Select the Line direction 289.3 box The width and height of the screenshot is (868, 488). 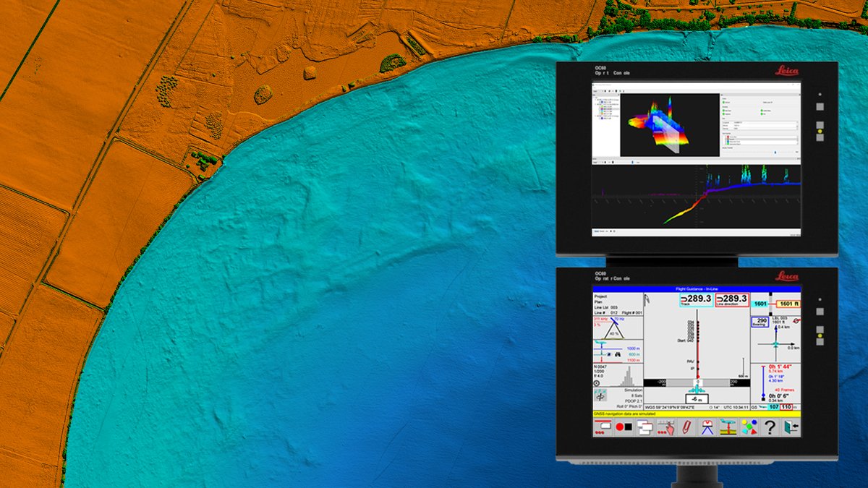coord(732,300)
